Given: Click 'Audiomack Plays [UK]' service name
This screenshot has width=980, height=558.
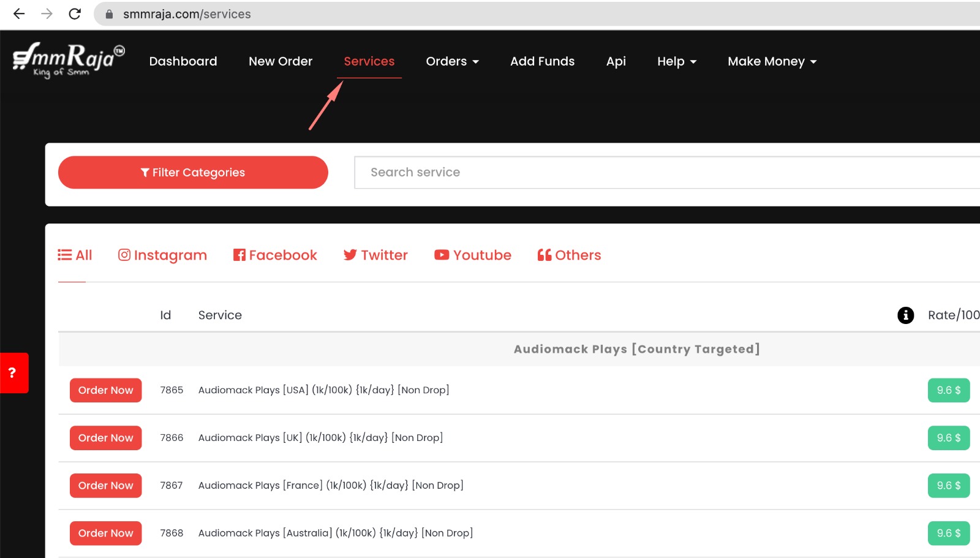Looking at the screenshot, I should [321, 438].
